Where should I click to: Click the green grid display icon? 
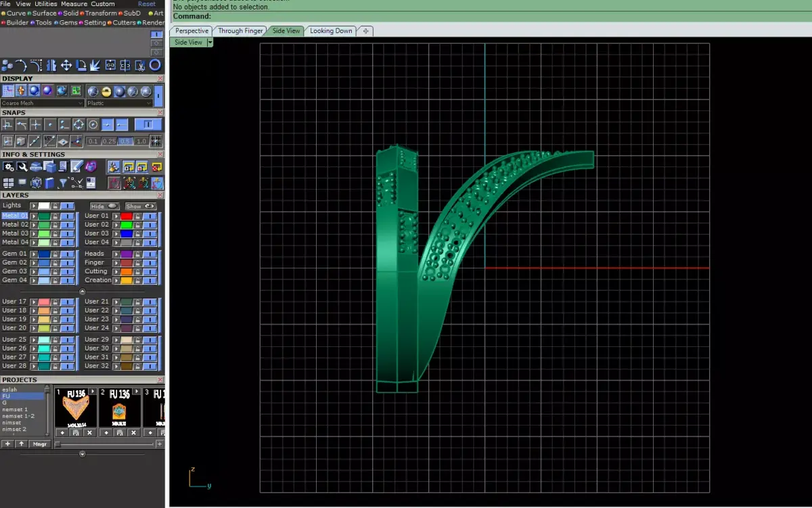pos(76,91)
